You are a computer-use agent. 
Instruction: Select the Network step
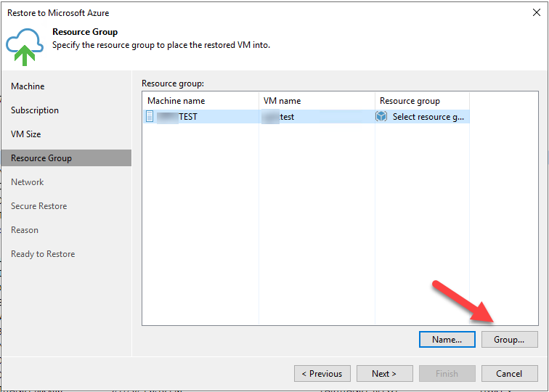[x=28, y=182]
